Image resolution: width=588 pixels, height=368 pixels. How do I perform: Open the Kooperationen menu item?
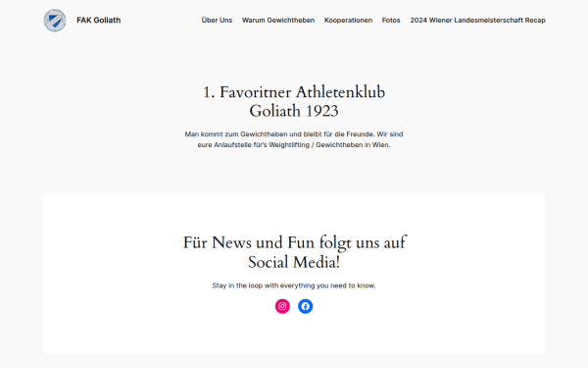click(x=348, y=21)
